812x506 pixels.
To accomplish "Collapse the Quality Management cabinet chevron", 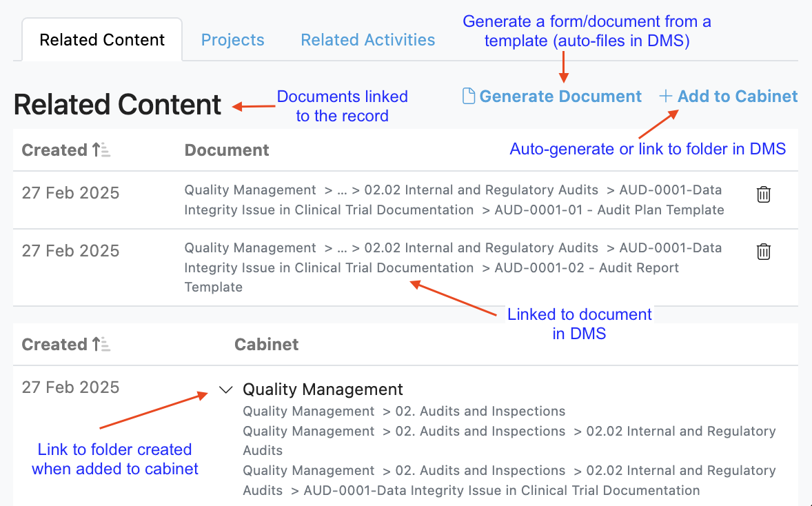I will click(225, 390).
